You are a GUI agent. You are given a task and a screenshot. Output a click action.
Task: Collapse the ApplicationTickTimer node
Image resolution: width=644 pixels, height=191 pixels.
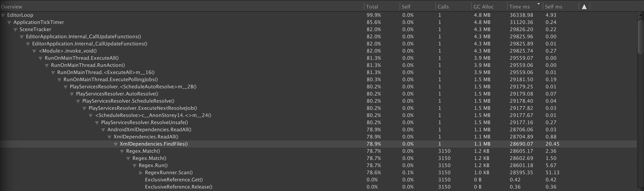click(x=9, y=22)
